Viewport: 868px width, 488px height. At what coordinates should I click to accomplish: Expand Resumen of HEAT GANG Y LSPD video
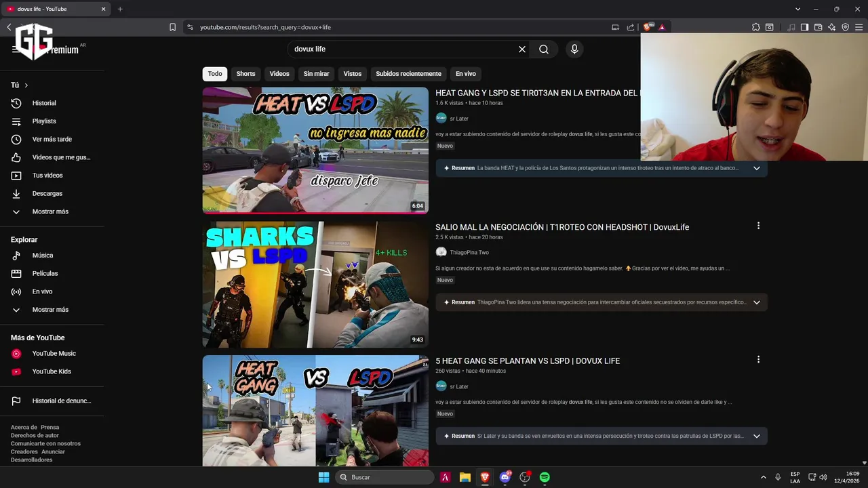tap(757, 168)
